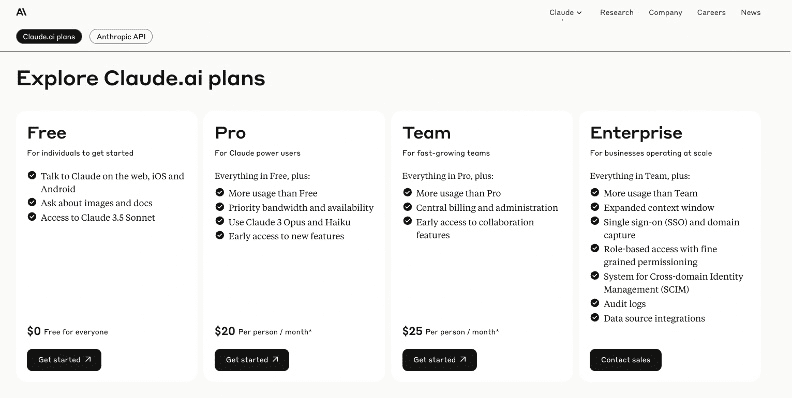The height and width of the screenshot is (398, 792).
Task: Click Get started under the Pro plan
Action: (252, 360)
